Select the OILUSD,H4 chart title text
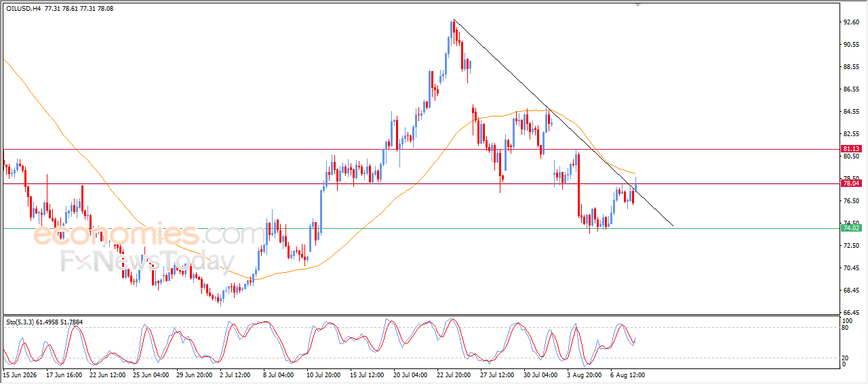The width and height of the screenshot is (868, 384). point(23,8)
